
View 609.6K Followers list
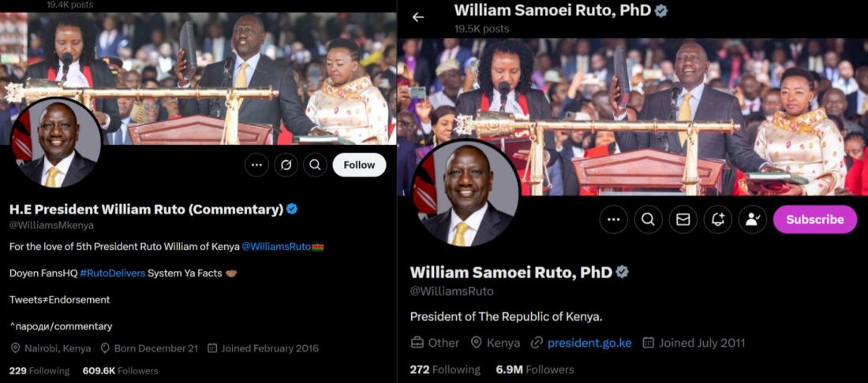(120, 371)
